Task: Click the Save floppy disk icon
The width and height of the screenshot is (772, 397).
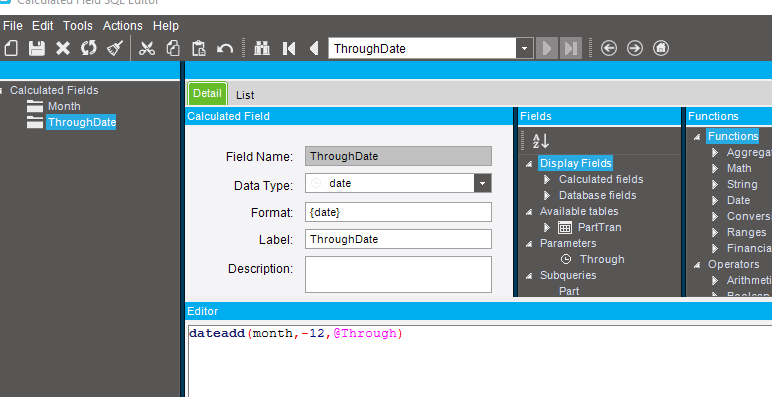Action: tap(37, 48)
